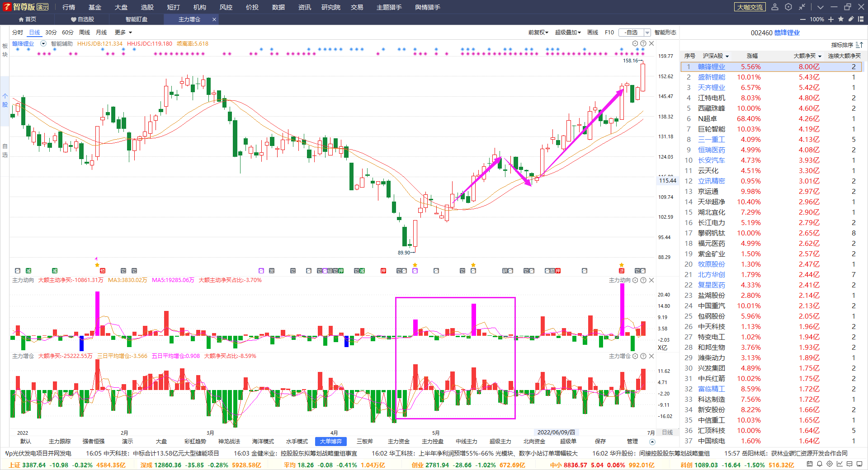Click the bell alert icon in status bar
Viewport: 868px width, 470px height.
[820, 464]
